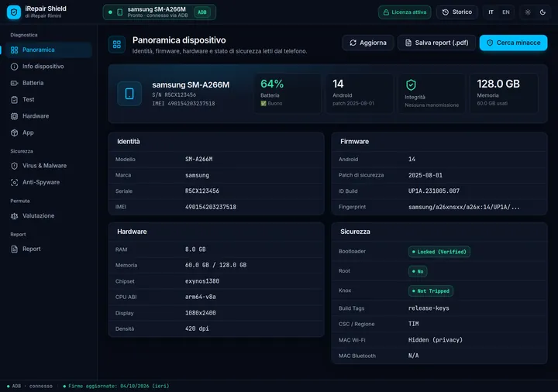Click the refresh icon in Aggiorna button
Viewport: 558px width, 392px height.
tap(353, 43)
